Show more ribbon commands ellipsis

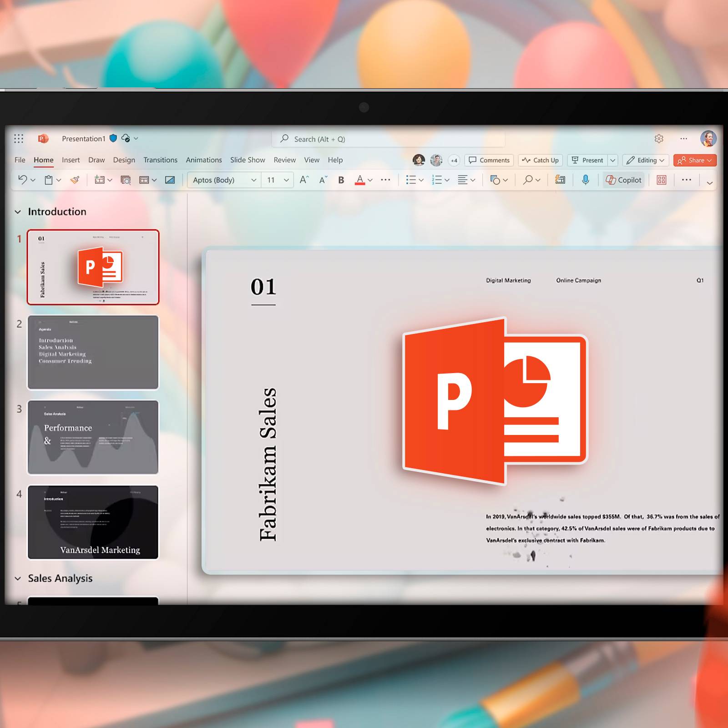pos(687,180)
